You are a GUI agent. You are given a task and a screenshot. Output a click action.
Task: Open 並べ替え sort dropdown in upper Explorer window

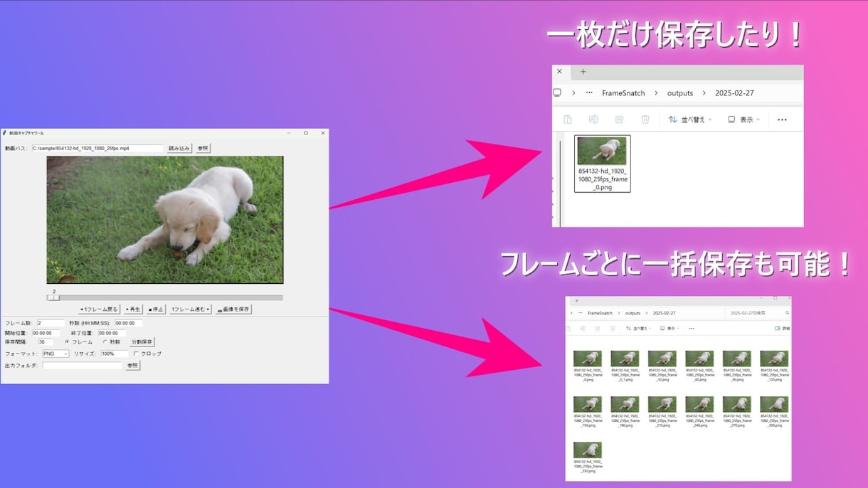coord(690,120)
